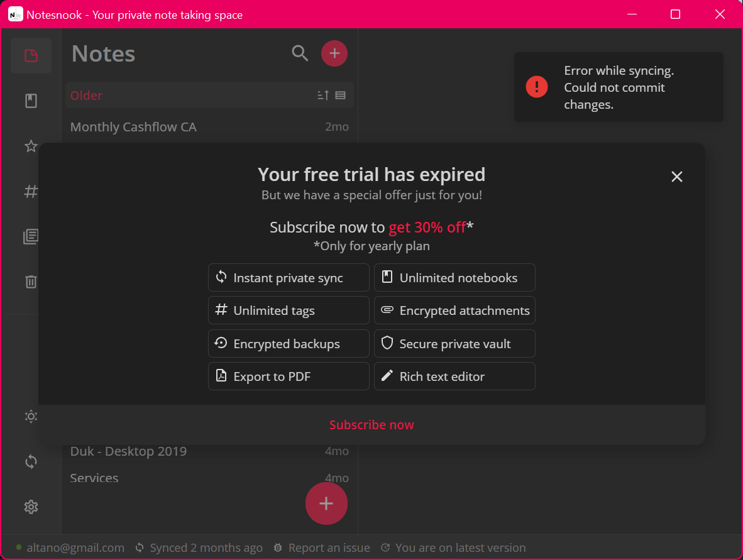The image size is (743, 560).
Task: Click the red error exclamation icon
Action: click(537, 87)
